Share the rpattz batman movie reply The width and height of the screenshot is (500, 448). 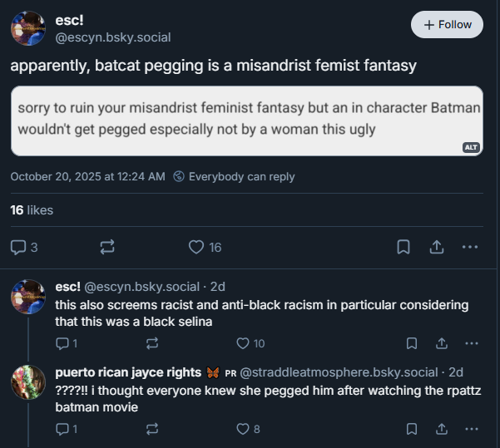pos(442,429)
